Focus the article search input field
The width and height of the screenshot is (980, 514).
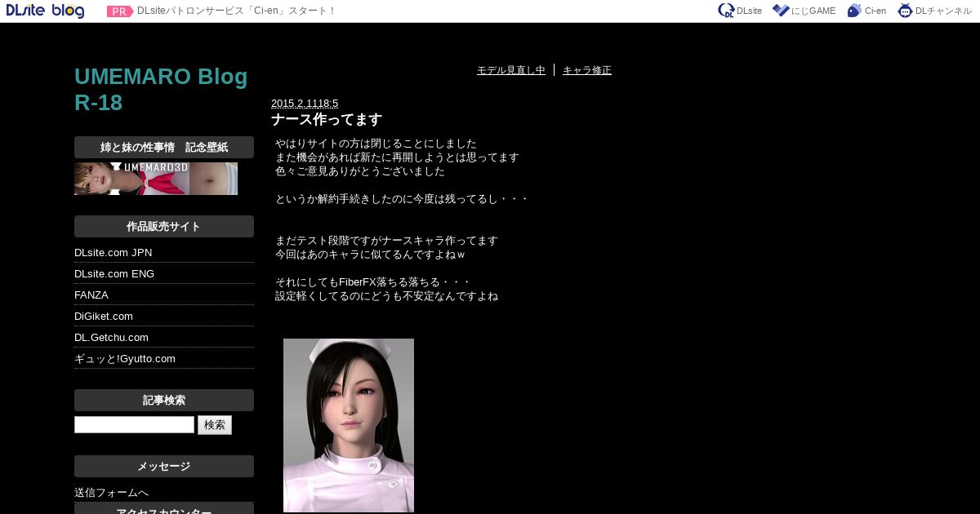[x=134, y=425]
